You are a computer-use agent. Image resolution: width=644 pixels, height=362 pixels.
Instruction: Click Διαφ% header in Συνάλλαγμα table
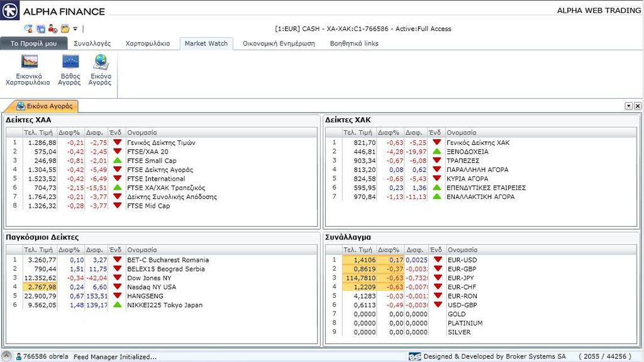tap(389, 250)
